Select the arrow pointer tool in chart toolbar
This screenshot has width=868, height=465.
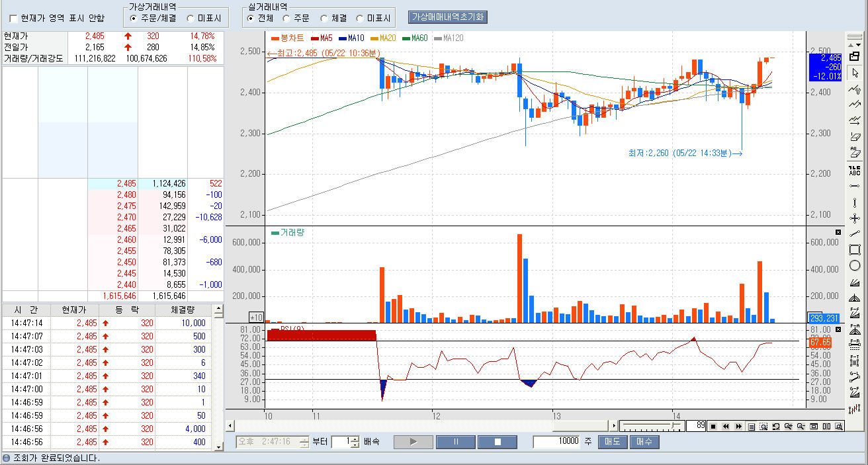pos(854,73)
